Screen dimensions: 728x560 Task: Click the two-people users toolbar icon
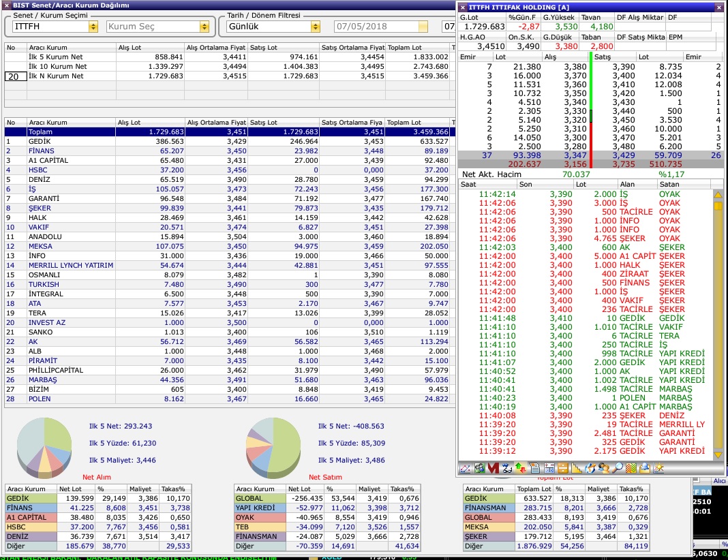tap(603, 469)
